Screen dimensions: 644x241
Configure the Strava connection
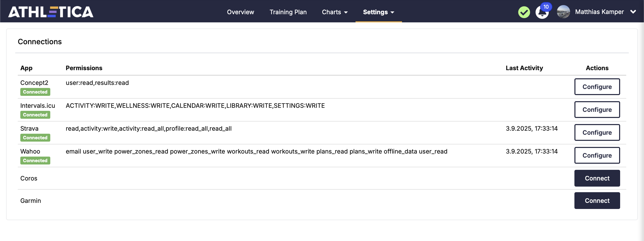pyautogui.click(x=597, y=132)
